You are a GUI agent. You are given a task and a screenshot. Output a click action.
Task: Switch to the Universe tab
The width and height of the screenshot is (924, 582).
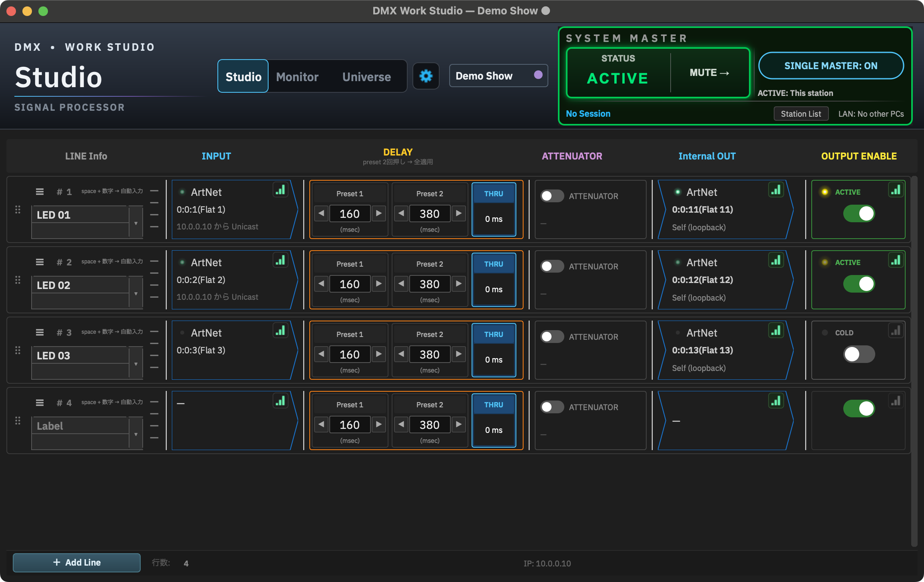click(x=366, y=76)
